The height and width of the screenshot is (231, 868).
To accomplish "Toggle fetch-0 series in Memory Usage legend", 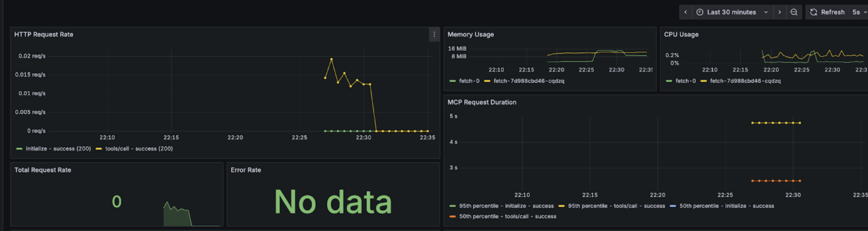I will click(x=469, y=81).
